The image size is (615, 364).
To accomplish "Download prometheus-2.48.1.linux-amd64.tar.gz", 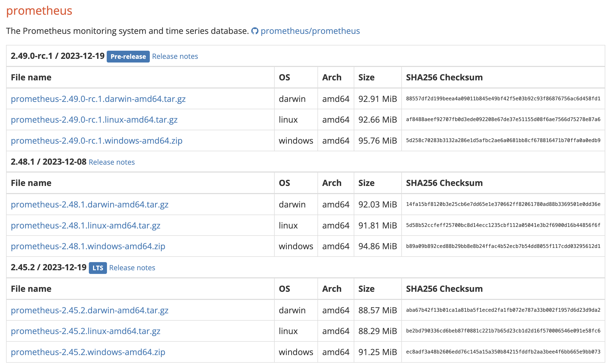I will 85,225.
